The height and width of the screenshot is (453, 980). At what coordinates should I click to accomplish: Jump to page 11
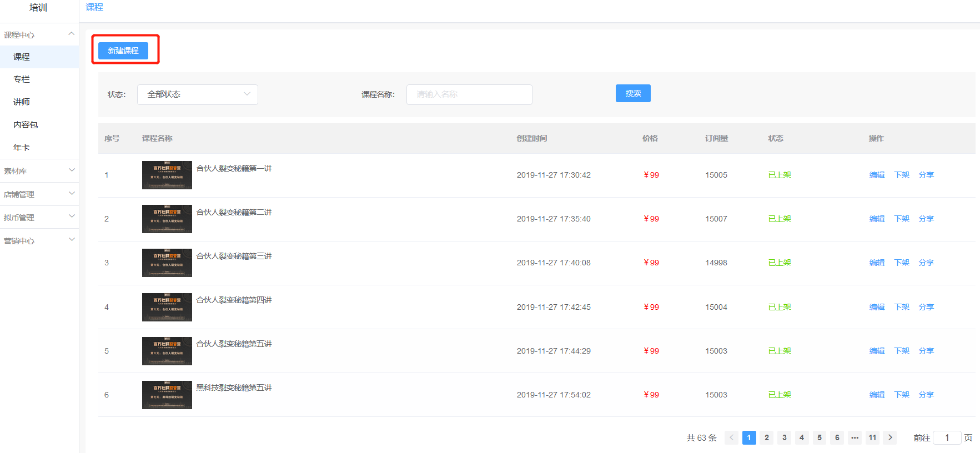pos(872,437)
